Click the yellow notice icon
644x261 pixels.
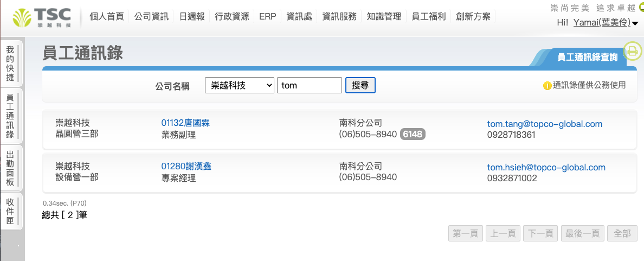tap(547, 86)
